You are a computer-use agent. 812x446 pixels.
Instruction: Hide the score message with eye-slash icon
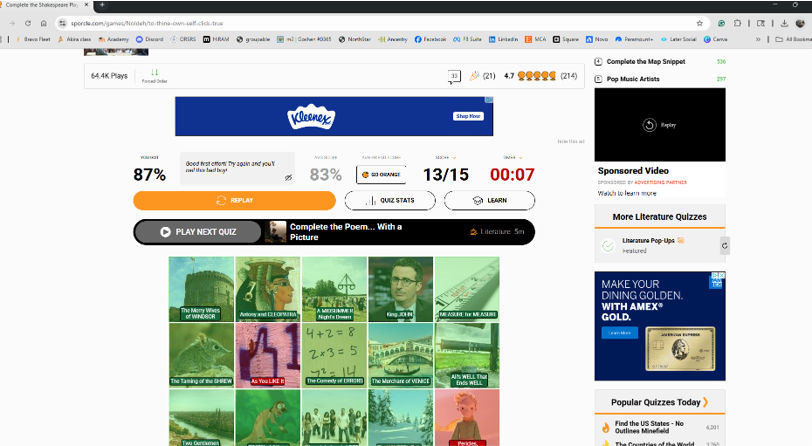click(x=288, y=178)
